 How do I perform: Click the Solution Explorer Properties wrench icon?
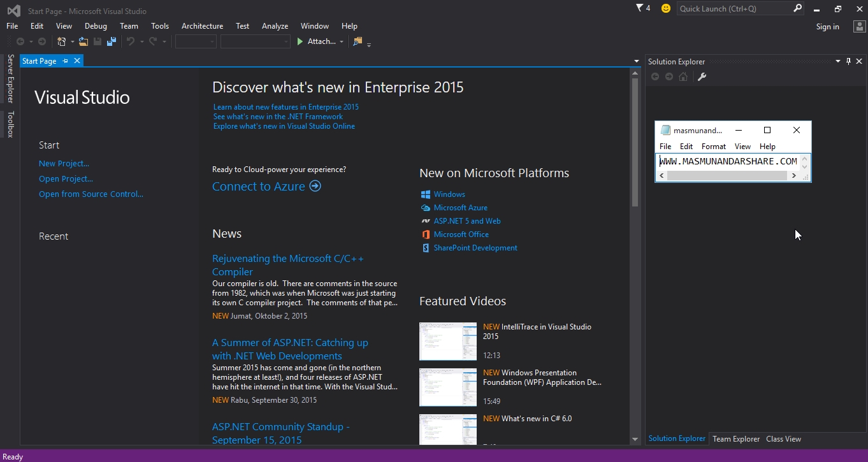click(x=702, y=76)
